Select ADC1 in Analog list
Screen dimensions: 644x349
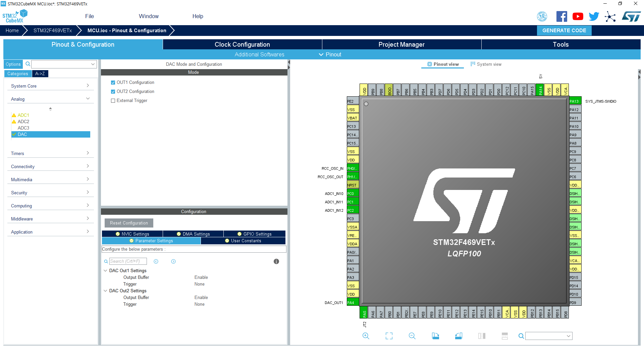coord(23,115)
